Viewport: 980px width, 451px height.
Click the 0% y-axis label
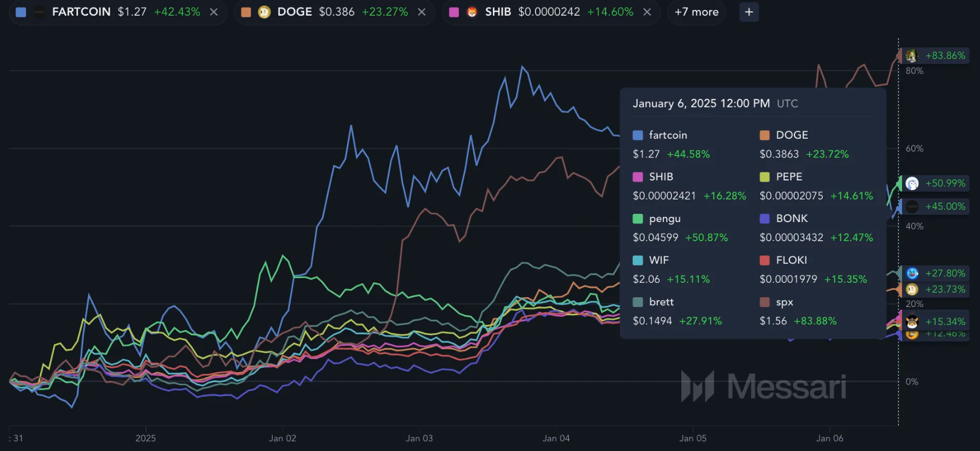tap(912, 382)
